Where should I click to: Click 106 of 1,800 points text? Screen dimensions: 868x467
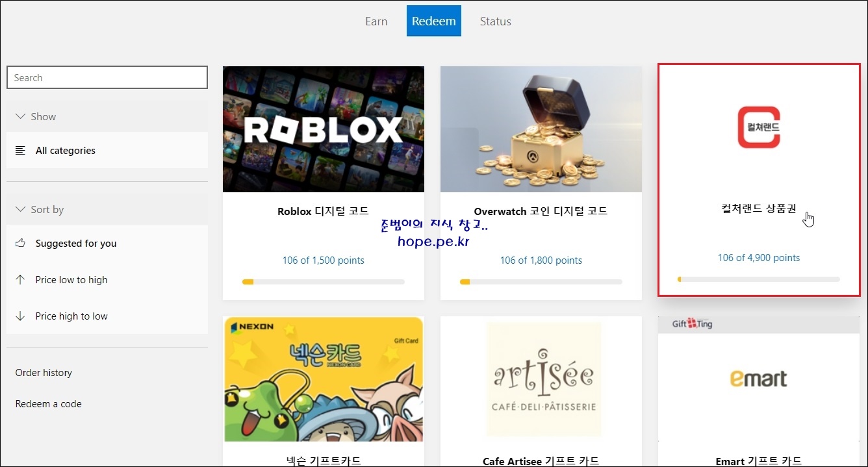541,260
